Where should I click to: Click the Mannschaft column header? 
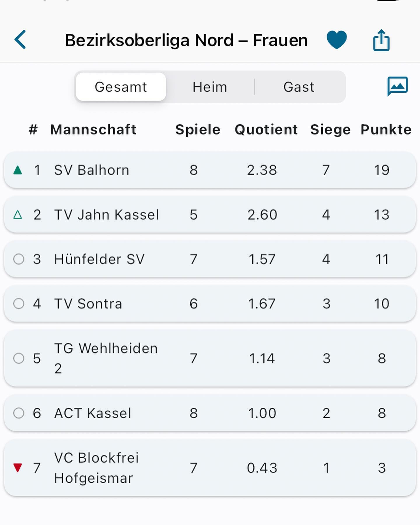pos(93,129)
